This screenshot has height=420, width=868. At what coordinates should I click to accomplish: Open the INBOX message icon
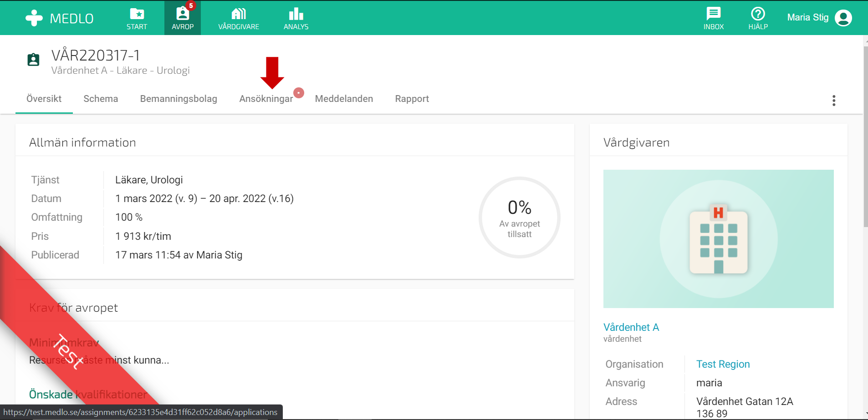coord(714,14)
